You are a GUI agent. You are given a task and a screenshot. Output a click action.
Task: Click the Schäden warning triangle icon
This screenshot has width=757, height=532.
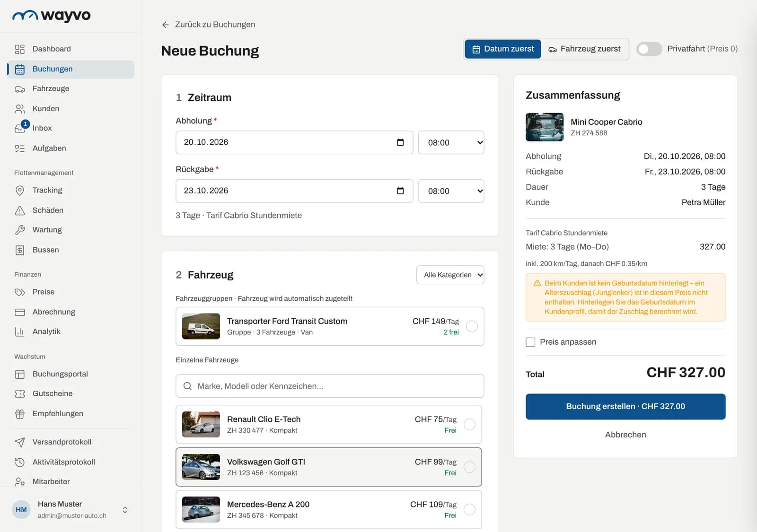[19, 210]
